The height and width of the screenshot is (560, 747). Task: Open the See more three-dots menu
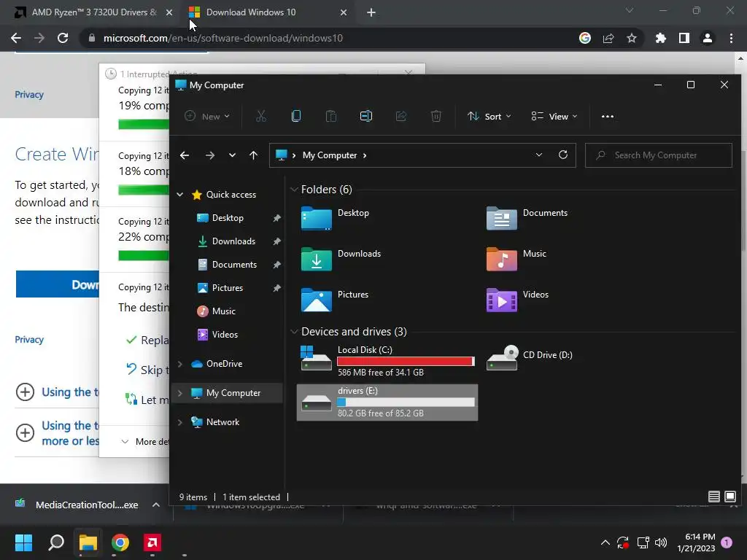[x=608, y=116]
